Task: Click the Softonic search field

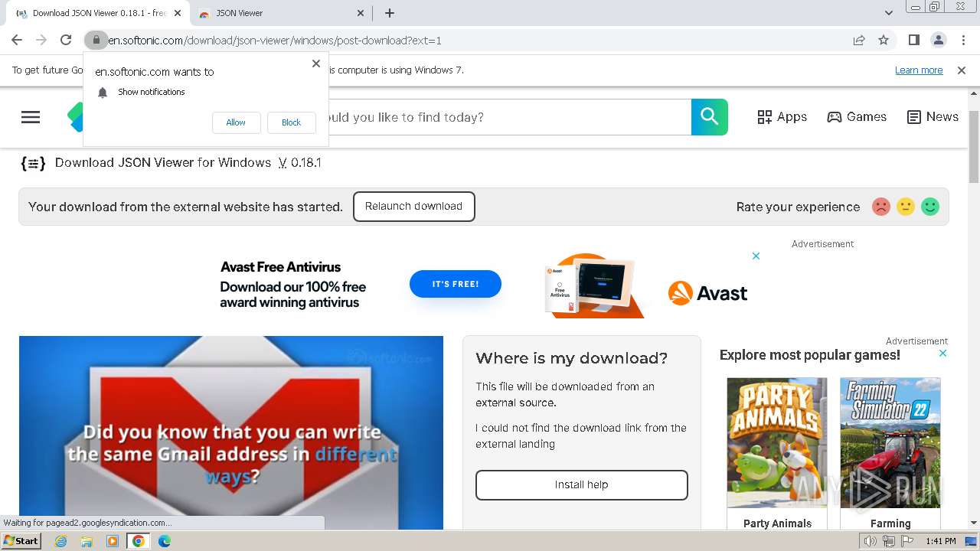Action: point(510,117)
